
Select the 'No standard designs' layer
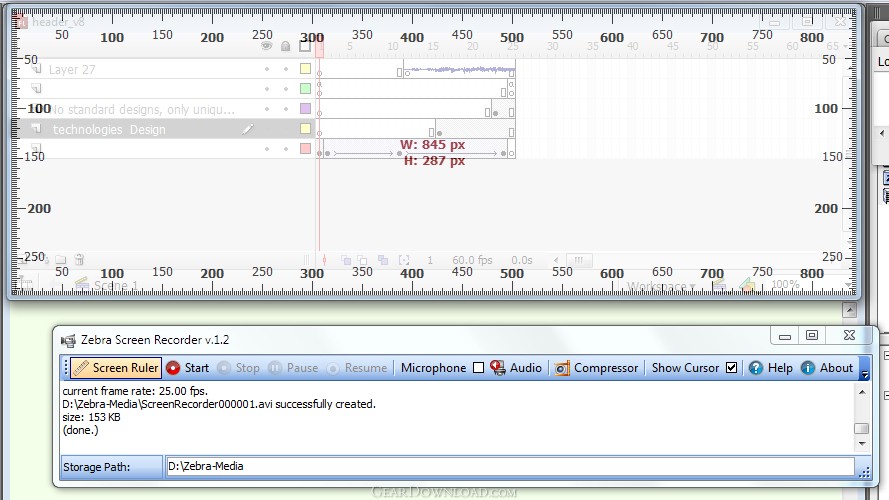164,109
